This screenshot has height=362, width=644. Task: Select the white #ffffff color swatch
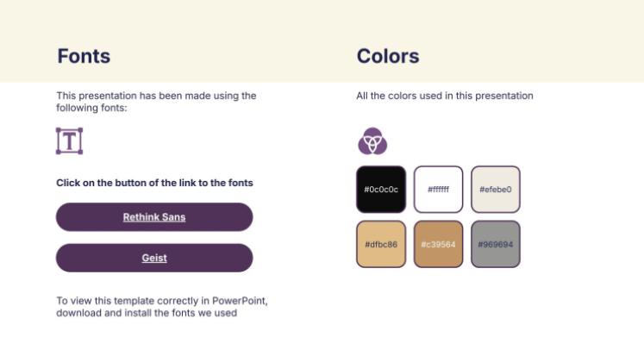(x=438, y=189)
